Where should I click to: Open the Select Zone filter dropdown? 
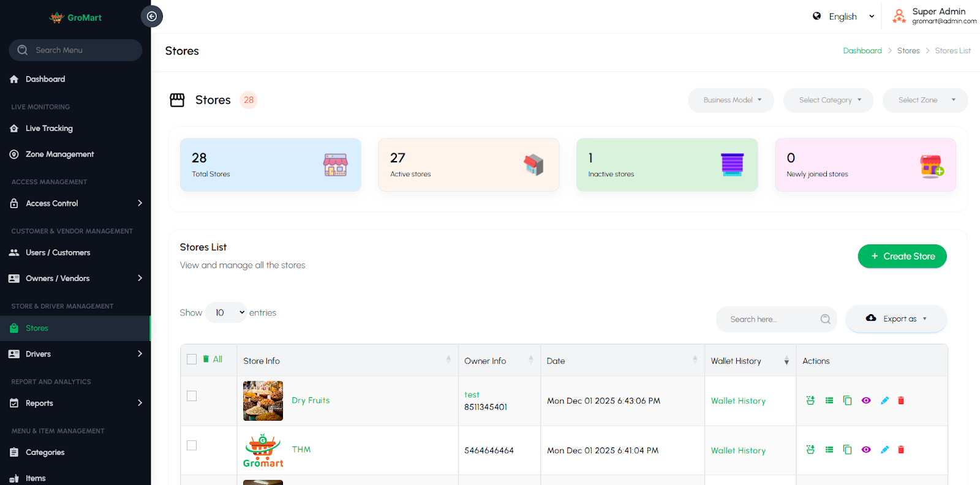coord(925,100)
